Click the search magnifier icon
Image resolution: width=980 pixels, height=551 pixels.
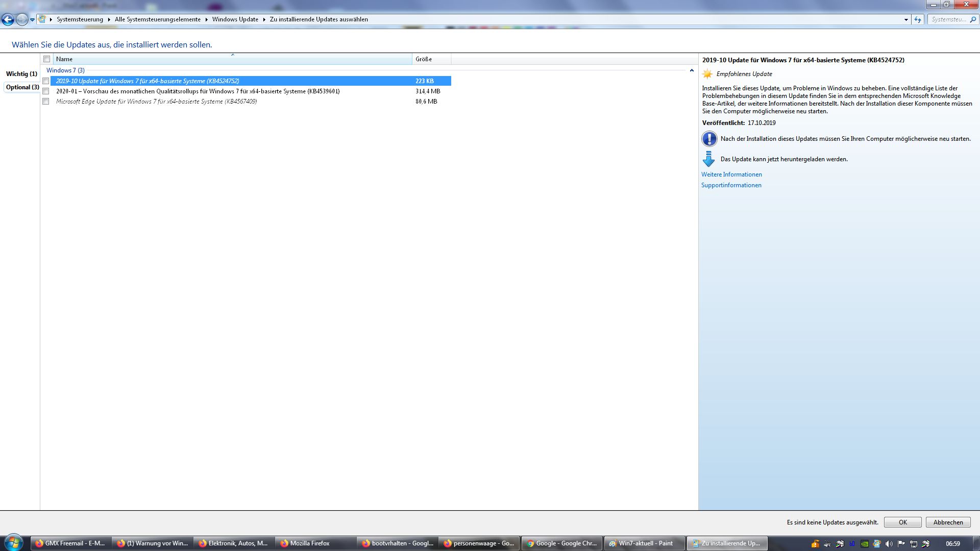pyautogui.click(x=973, y=19)
